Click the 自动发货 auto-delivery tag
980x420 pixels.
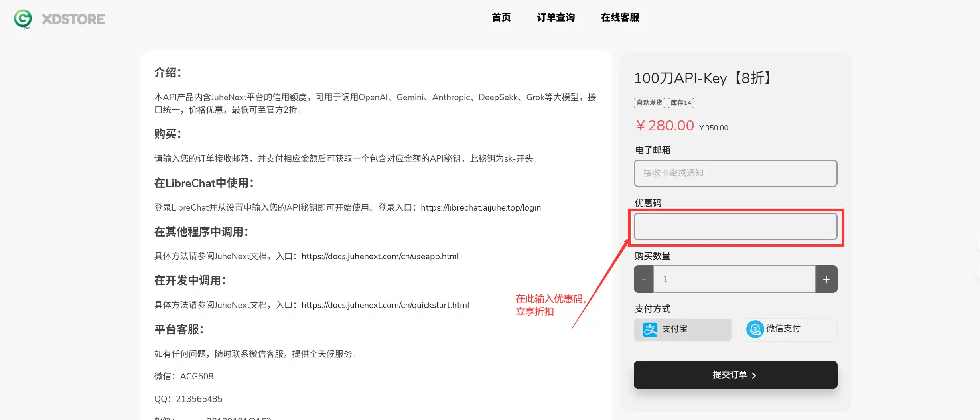coord(649,103)
